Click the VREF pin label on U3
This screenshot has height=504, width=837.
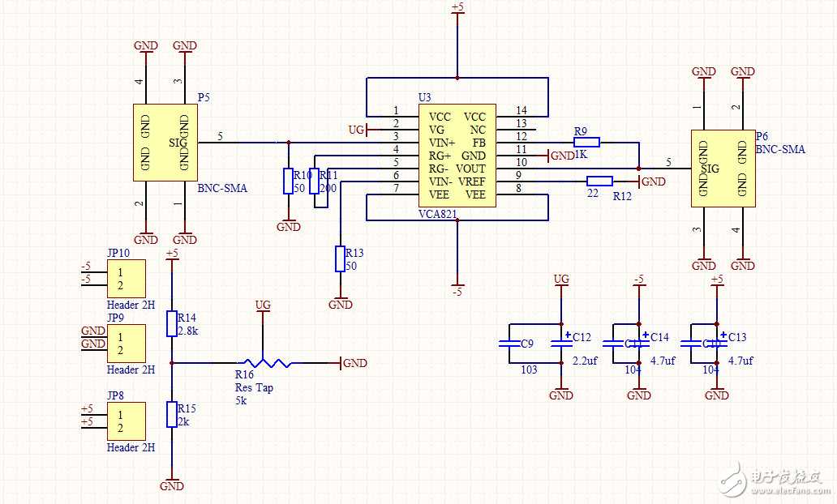[472, 182]
